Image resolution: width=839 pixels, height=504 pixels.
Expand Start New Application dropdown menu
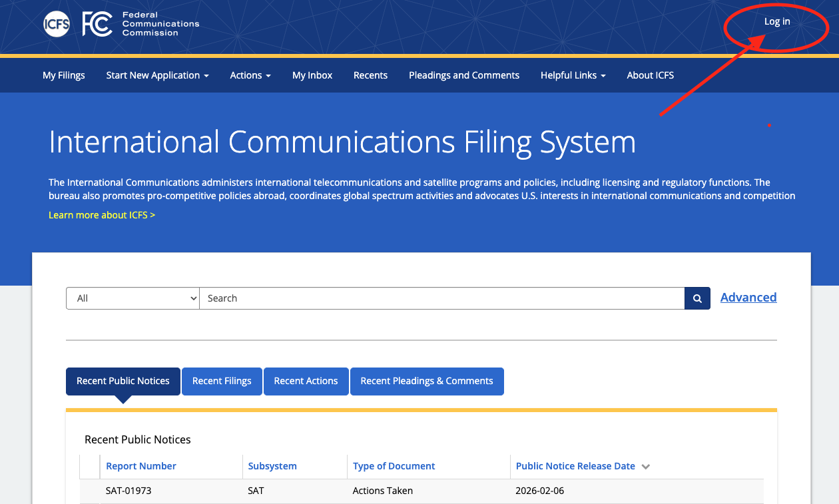tap(158, 75)
